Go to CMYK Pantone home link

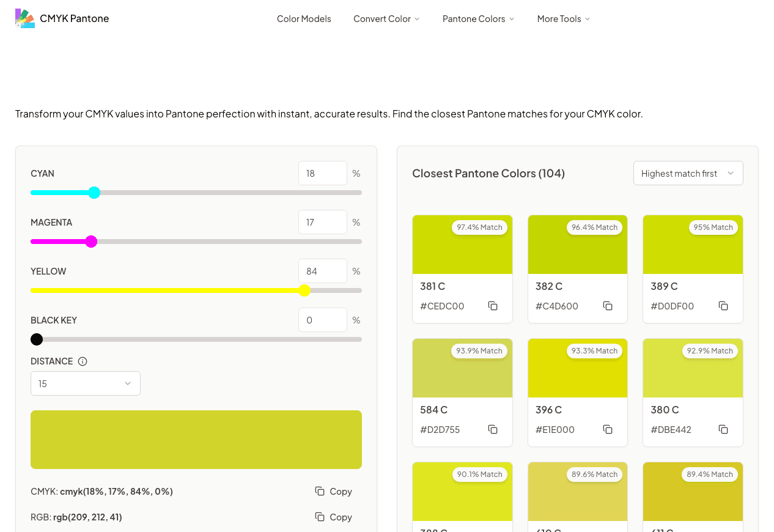coord(62,18)
